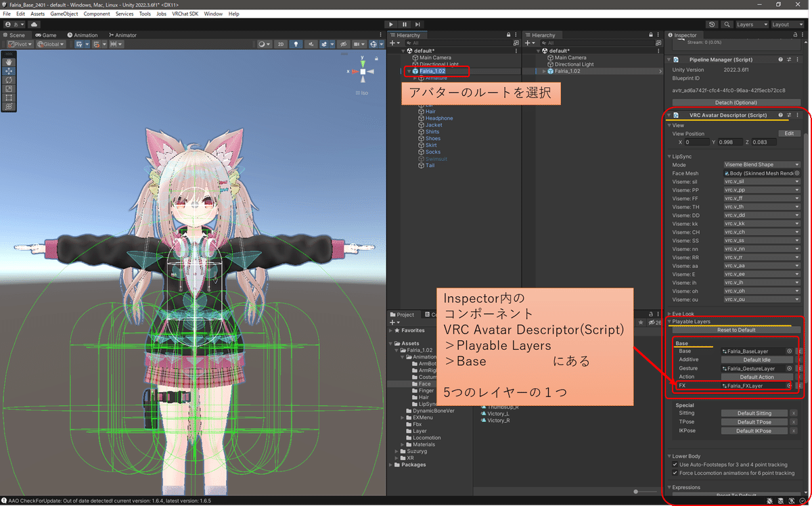Select the Hand (view) tool
Image resolution: width=812 pixels, height=506 pixels.
click(9, 62)
